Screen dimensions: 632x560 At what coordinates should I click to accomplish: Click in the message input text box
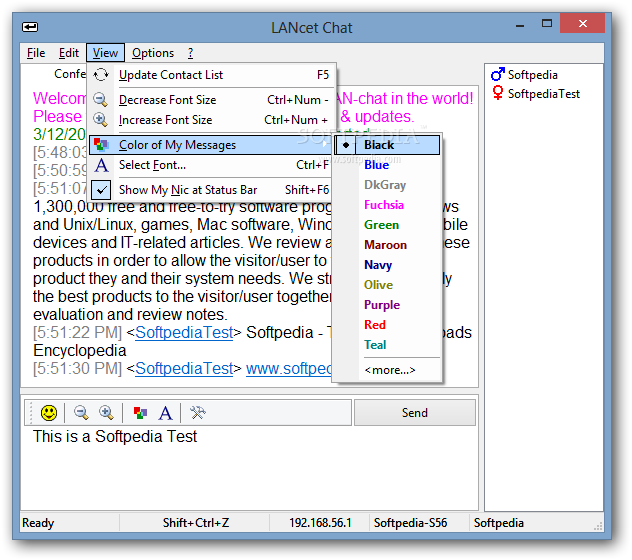[x=249, y=468]
